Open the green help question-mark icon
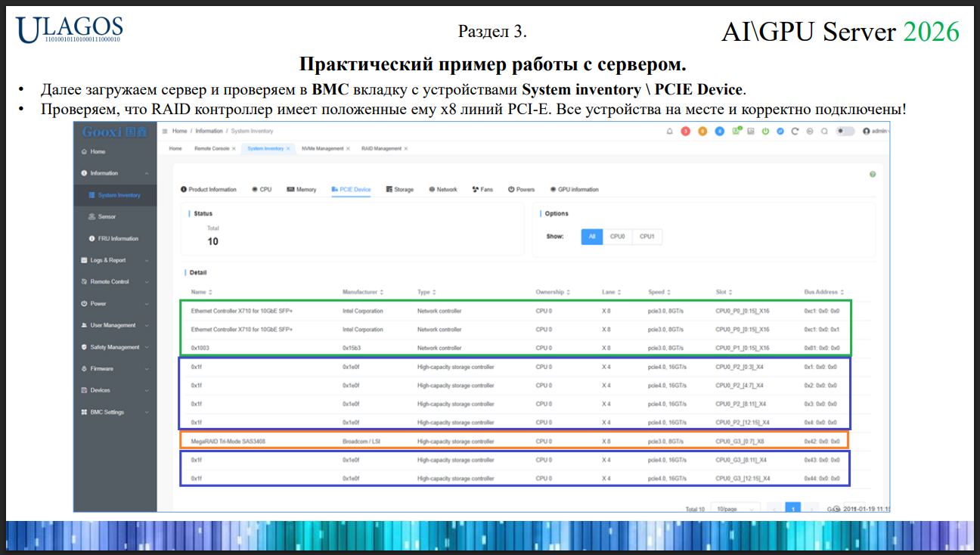This screenshot has height=555, width=980. pyautogui.click(x=873, y=174)
